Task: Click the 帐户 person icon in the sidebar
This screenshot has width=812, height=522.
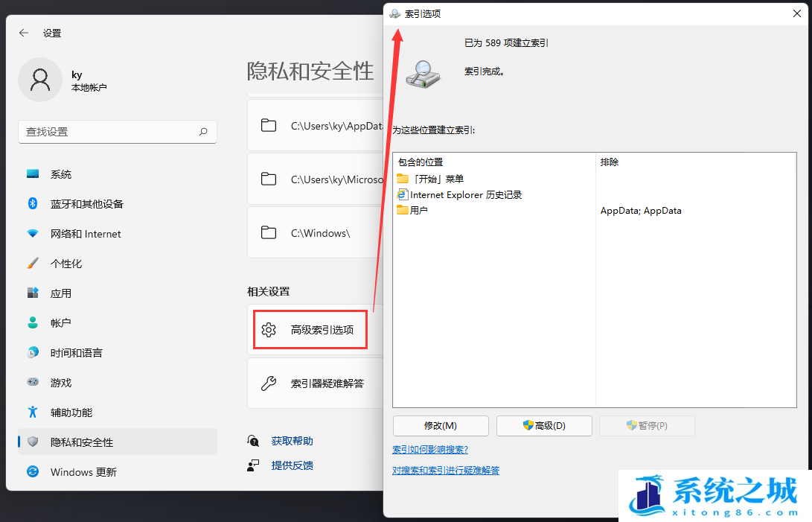Action: tap(33, 323)
